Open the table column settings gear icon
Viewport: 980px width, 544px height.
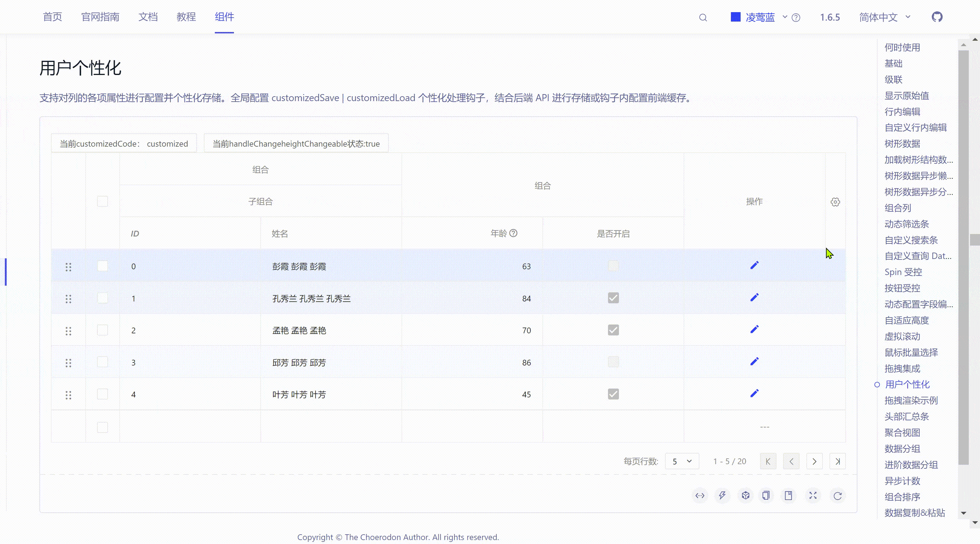coord(835,202)
